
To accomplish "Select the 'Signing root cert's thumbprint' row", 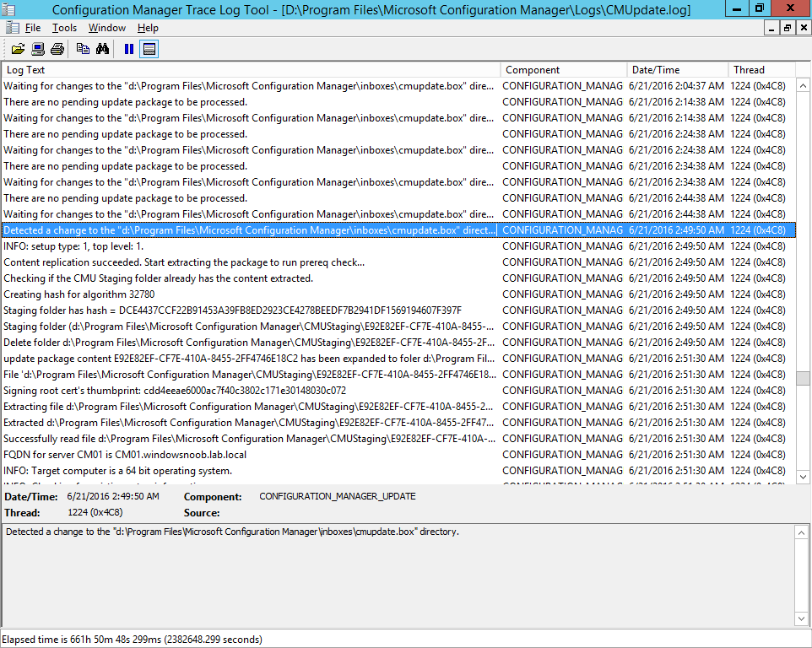I will point(398,391).
